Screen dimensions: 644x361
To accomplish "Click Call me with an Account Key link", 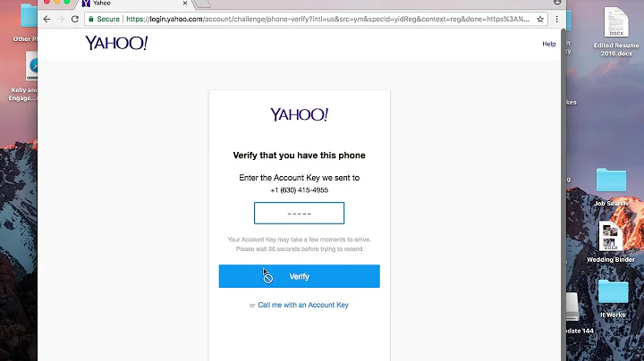I will 303,305.
